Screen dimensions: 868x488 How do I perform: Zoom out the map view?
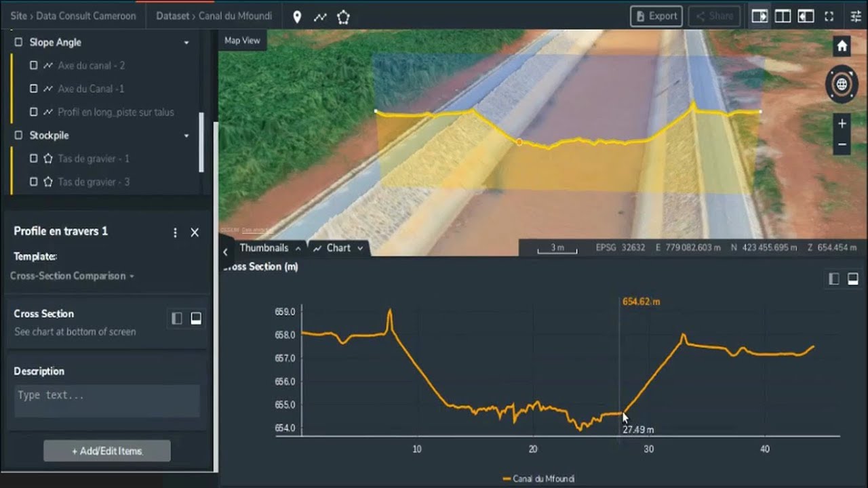click(842, 144)
